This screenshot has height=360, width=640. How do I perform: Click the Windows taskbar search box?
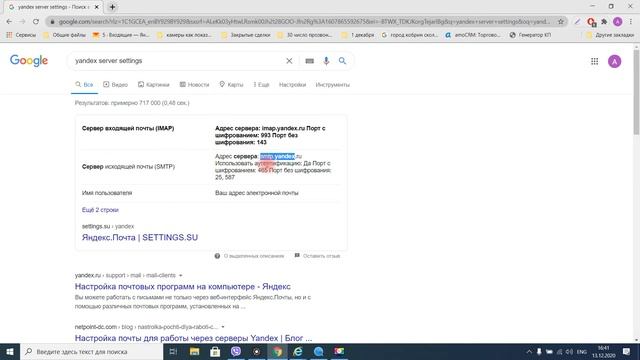click(91, 351)
